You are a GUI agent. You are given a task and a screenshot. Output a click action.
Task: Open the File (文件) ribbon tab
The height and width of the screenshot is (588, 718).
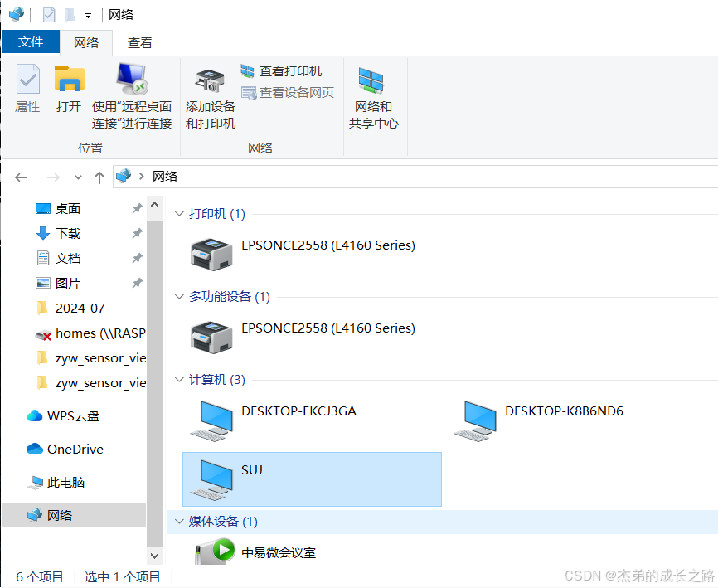(x=31, y=42)
